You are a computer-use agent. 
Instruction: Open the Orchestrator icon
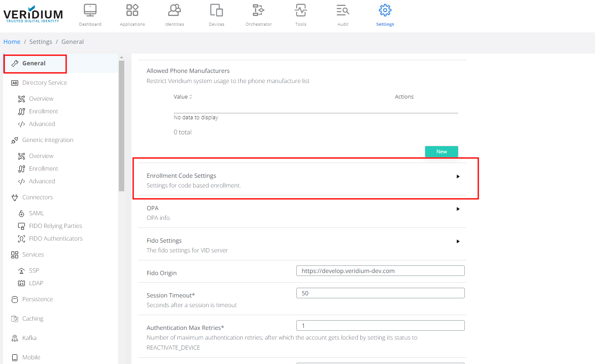pos(258,11)
